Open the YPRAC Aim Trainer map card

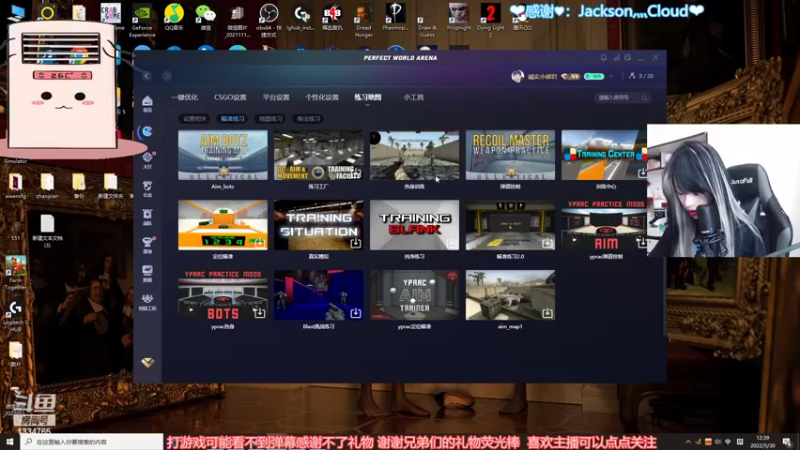[x=414, y=295]
